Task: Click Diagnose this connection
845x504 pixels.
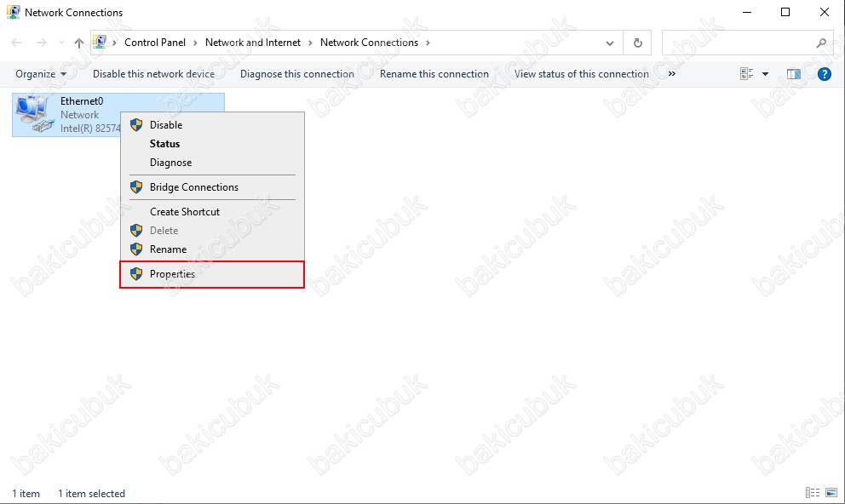Action: (296, 74)
